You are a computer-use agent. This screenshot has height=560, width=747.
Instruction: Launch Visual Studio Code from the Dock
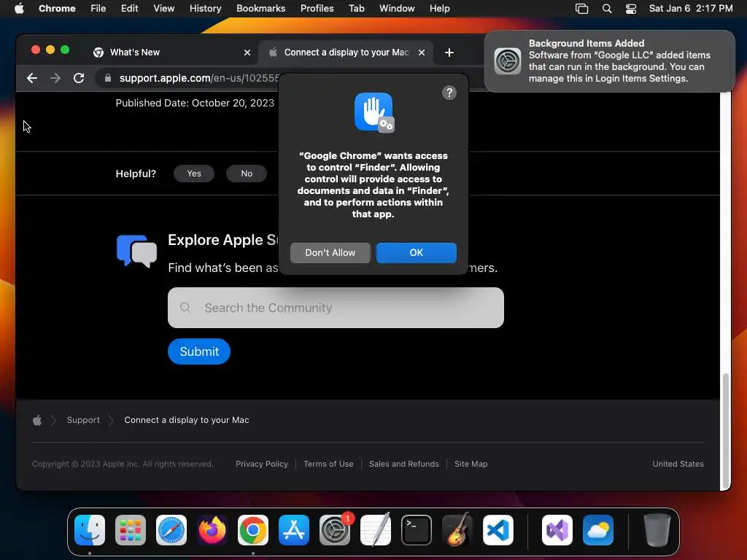tap(498, 530)
